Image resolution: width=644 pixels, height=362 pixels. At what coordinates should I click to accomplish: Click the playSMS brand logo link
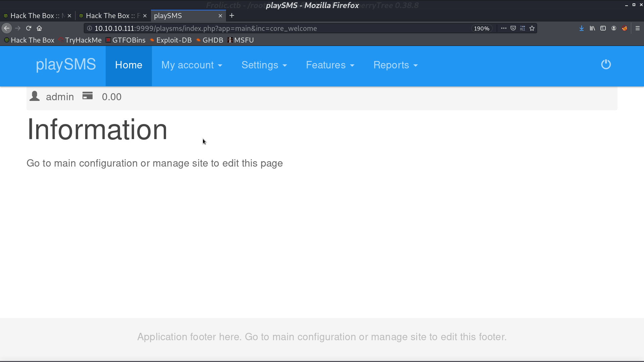(66, 65)
